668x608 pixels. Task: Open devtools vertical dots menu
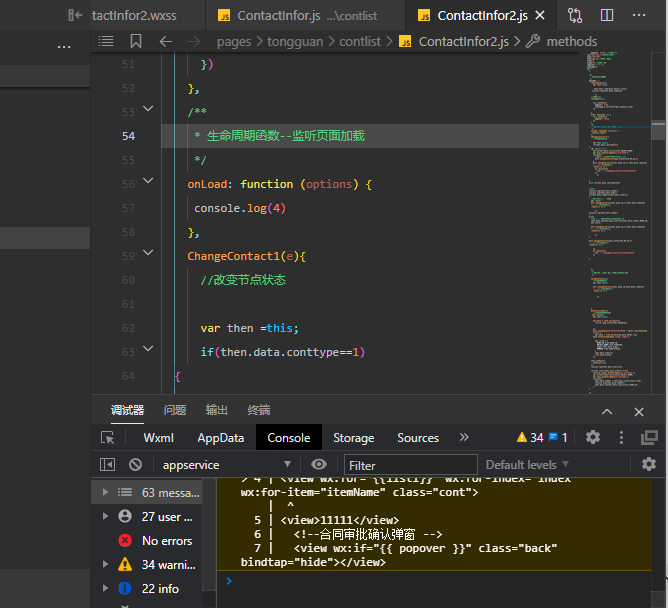(621, 437)
